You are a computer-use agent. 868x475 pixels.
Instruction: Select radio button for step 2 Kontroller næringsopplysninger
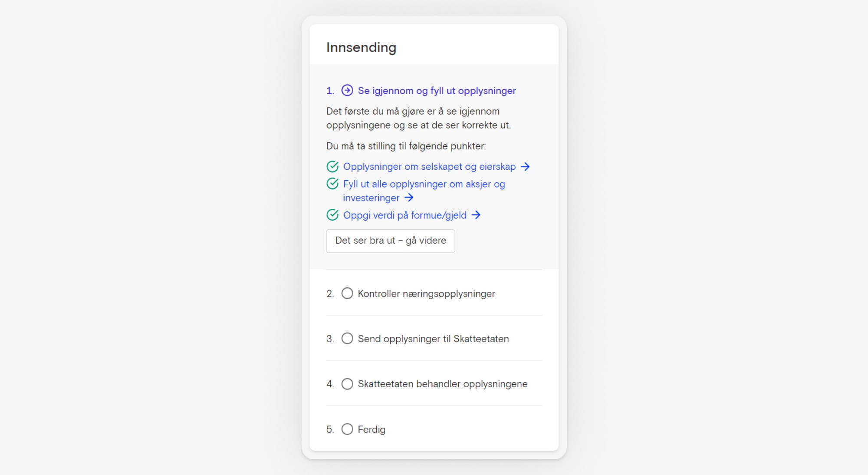pos(346,293)
